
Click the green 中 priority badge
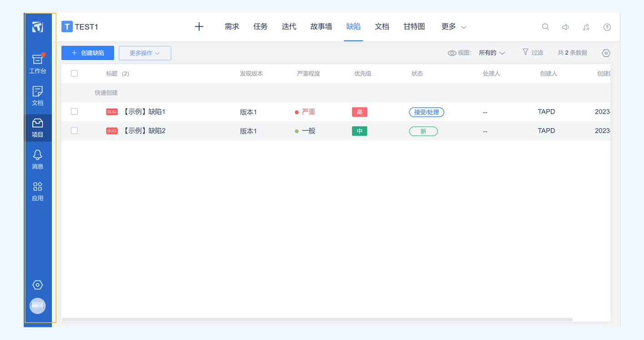pos(359,131)
